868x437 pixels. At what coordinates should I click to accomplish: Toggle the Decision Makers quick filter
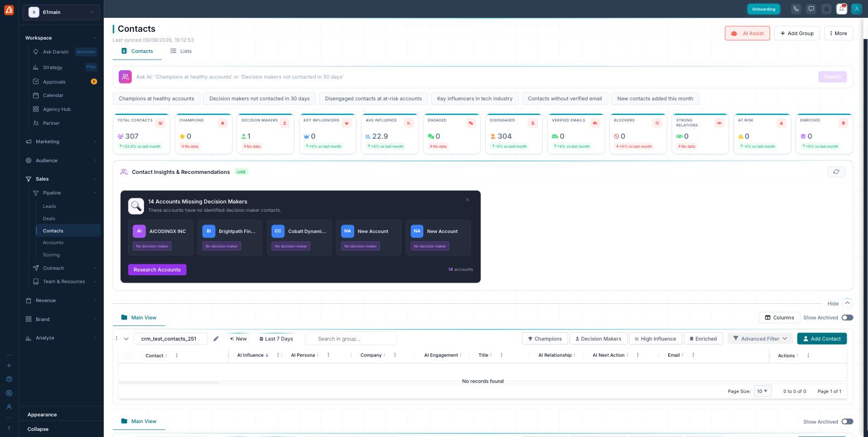[x=599, y=339]
